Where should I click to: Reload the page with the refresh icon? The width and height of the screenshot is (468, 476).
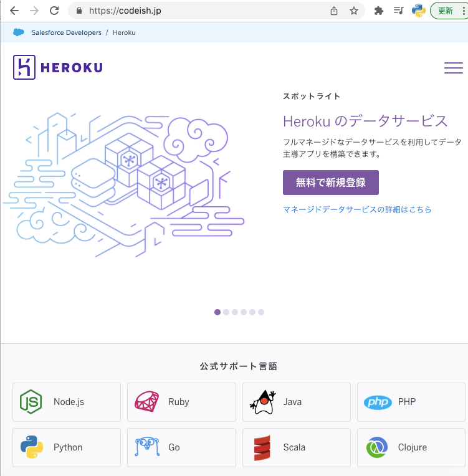pos(54,11)
